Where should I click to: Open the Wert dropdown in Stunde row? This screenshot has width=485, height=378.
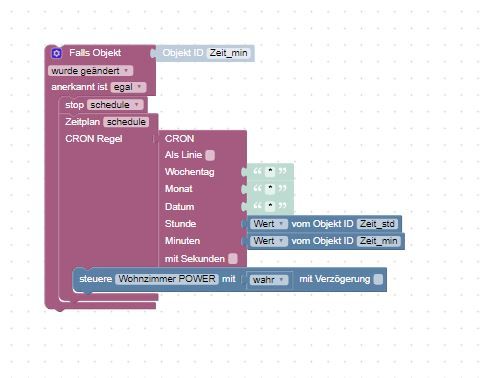(269, 224)
